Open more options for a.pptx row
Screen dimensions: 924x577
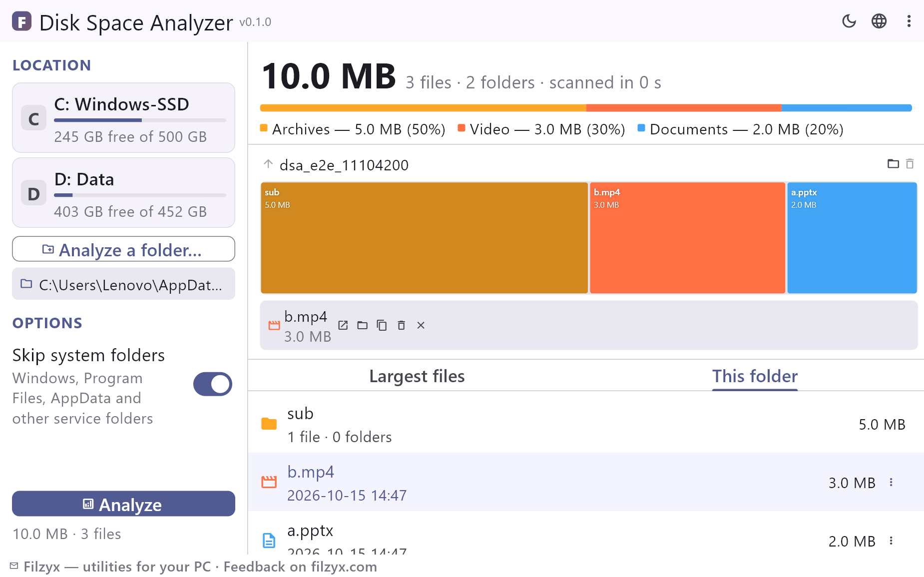(891, 541)
